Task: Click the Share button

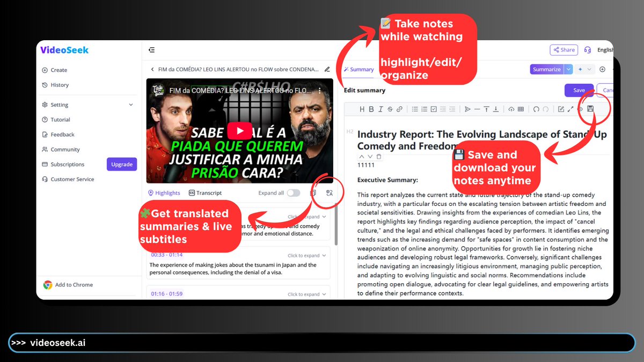Action: pos(563,50)
